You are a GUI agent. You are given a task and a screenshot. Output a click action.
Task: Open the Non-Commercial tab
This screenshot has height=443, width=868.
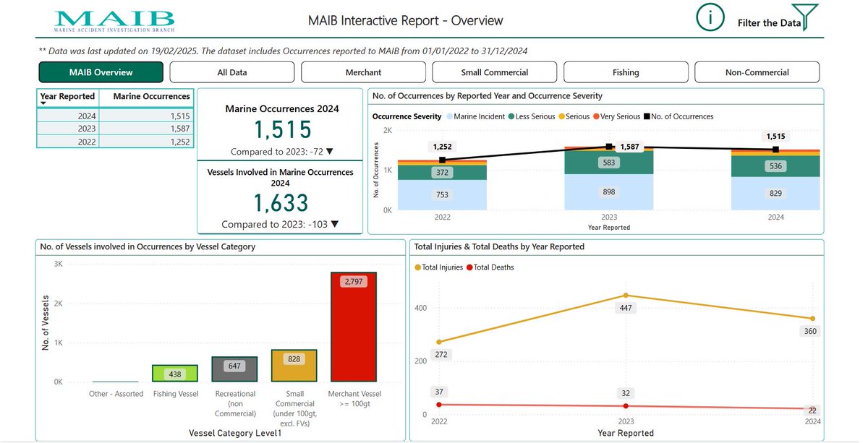(x=757, y=72)
